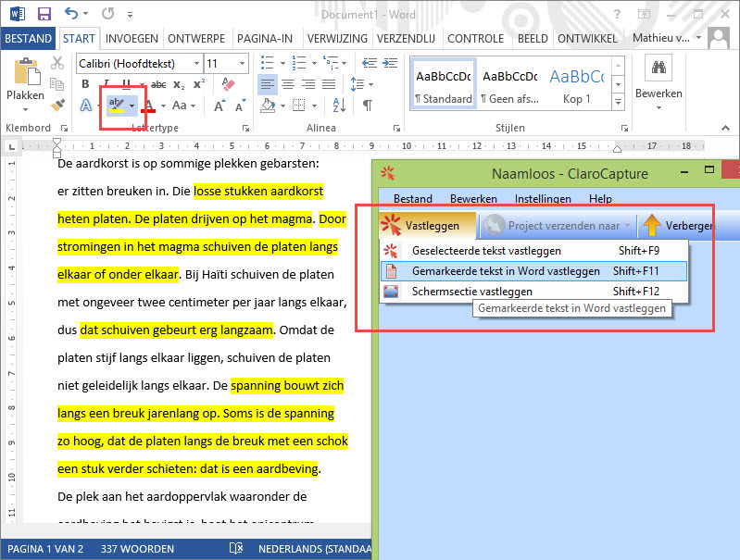The height and width of the screenshot is (560, 740).
Task: Click the 337 WOORDEN word count
Action: tap(137, 549)
